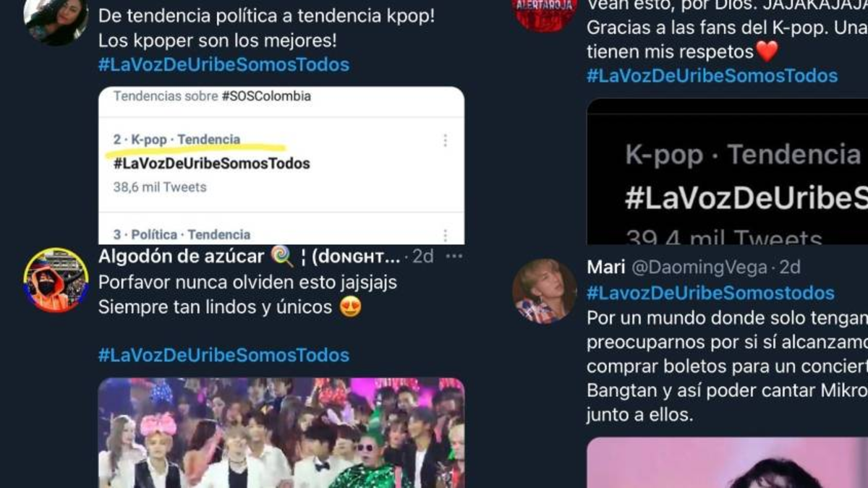868x488 pixels.
Task: Click the top-left user's profile avatar
Action: click(x=56, y=19)
